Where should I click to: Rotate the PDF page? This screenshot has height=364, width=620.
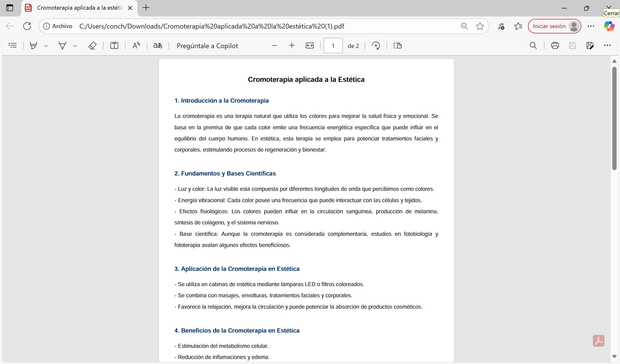coord(376,45)
